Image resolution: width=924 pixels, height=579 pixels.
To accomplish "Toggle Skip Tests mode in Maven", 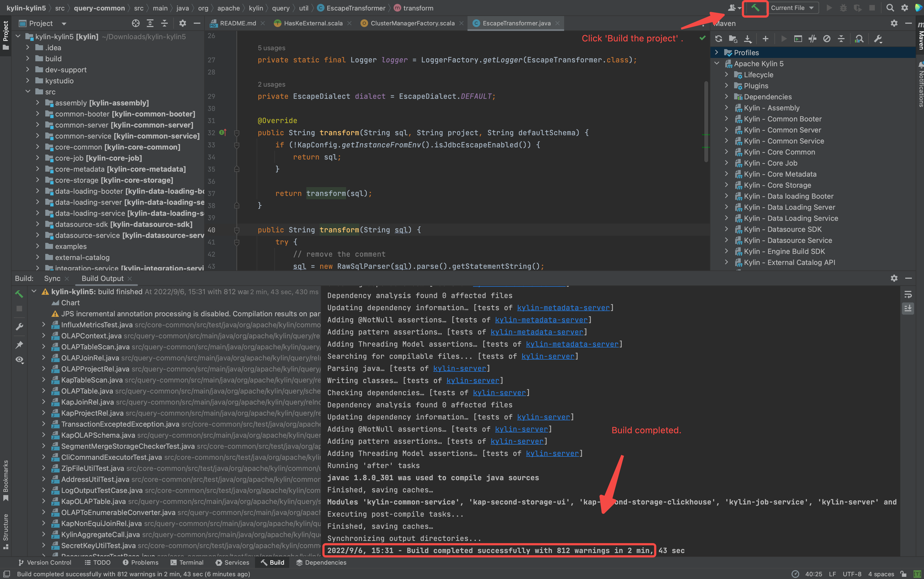I will [827, 39].
